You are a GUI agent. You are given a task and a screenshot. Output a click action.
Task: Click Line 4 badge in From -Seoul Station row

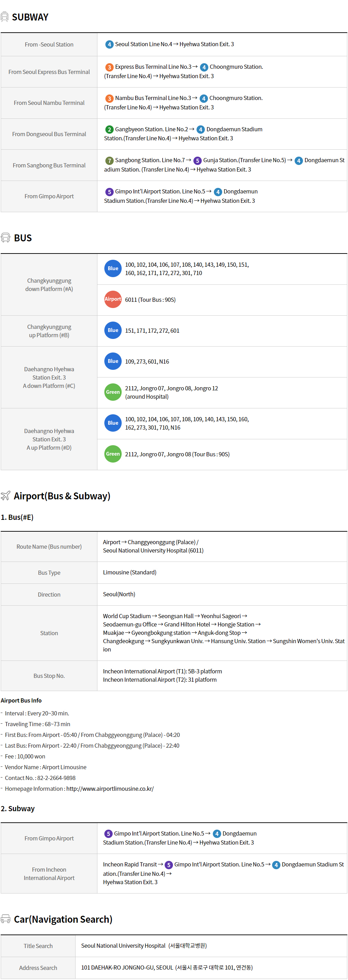[110, 44]
